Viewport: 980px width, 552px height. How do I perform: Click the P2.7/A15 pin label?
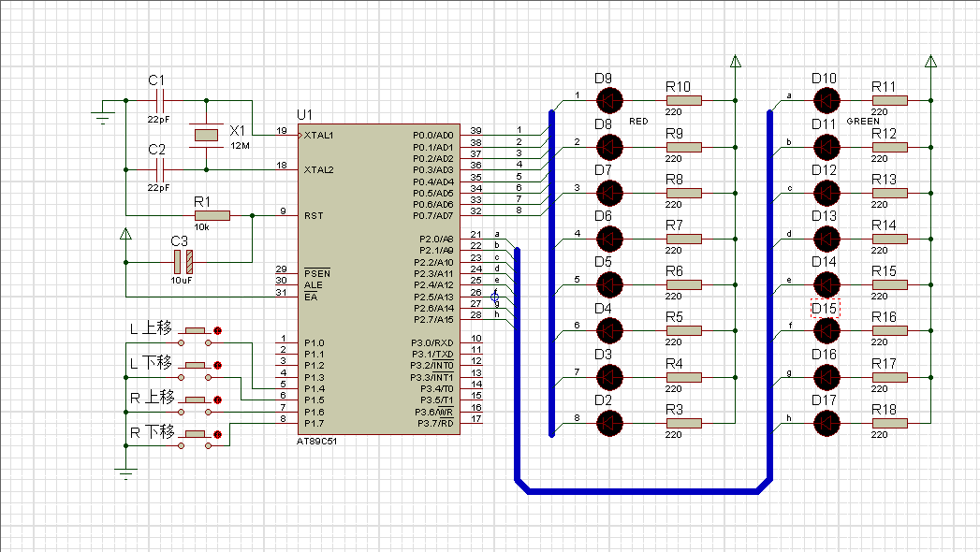[433, 320]
